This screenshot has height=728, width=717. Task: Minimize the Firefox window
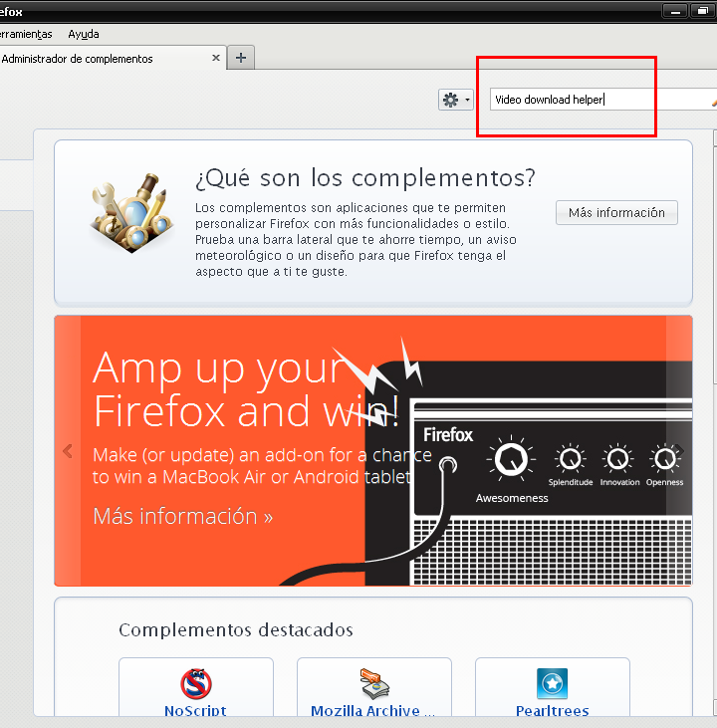pos(675,11)
